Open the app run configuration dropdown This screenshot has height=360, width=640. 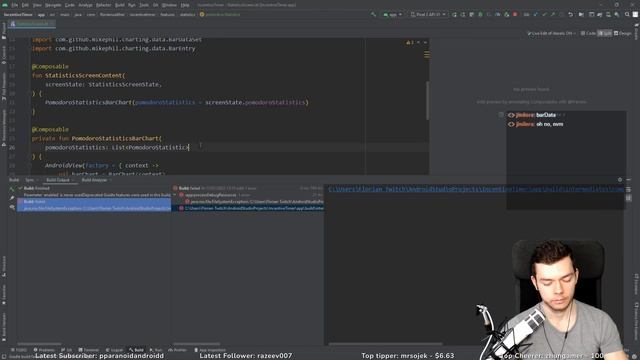point(392,14)
